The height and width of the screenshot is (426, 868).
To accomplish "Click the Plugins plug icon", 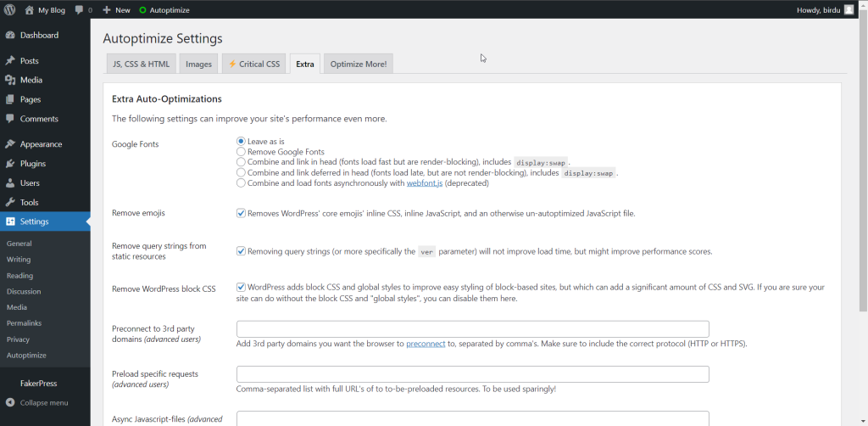I will [x=10, y=164].
